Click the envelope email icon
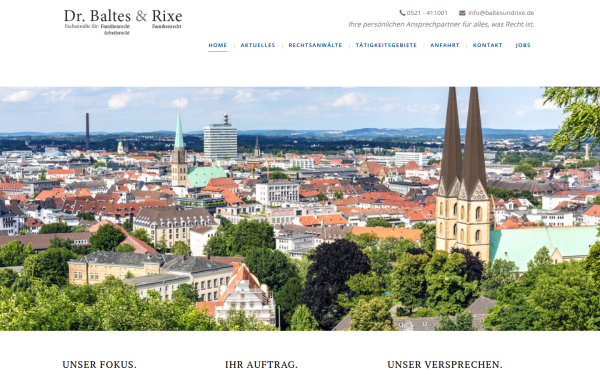Screen dimensions: 600x375 click(462, 13)
